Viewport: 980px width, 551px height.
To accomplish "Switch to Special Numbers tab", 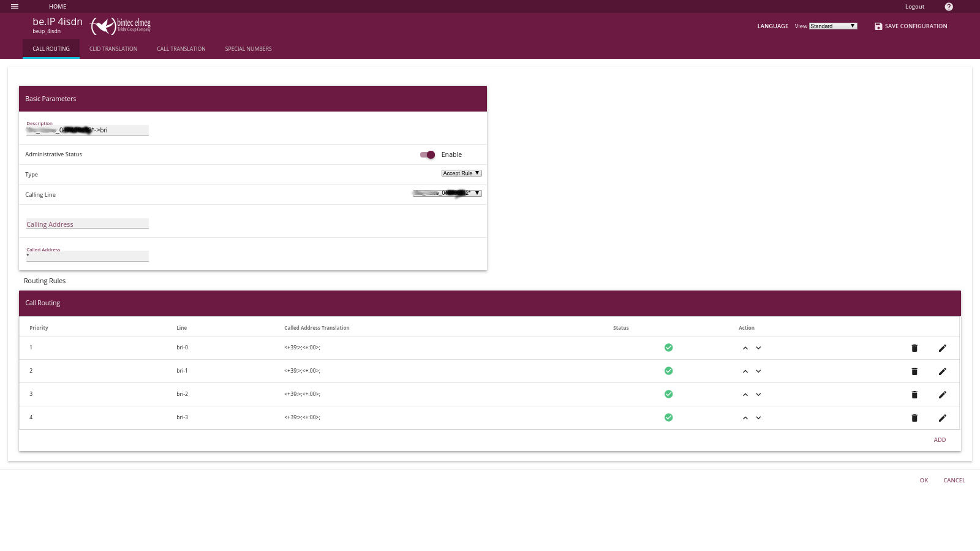I will [x=248, y=49].
